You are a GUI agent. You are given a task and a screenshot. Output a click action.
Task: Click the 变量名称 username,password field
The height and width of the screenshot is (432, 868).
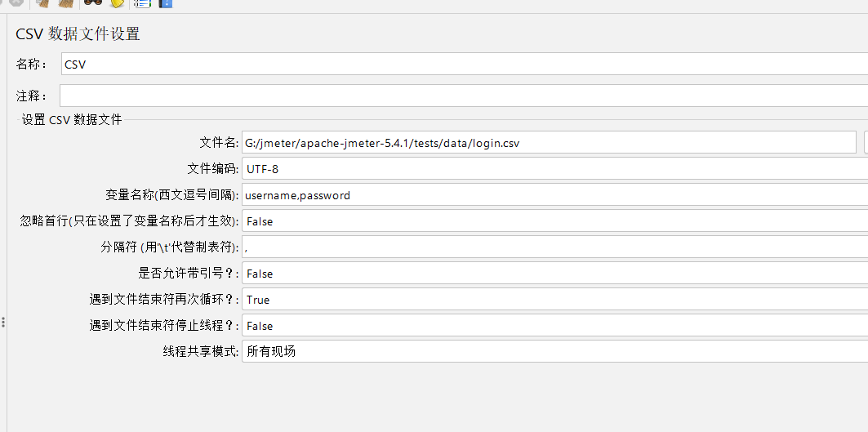click(554, 195)
